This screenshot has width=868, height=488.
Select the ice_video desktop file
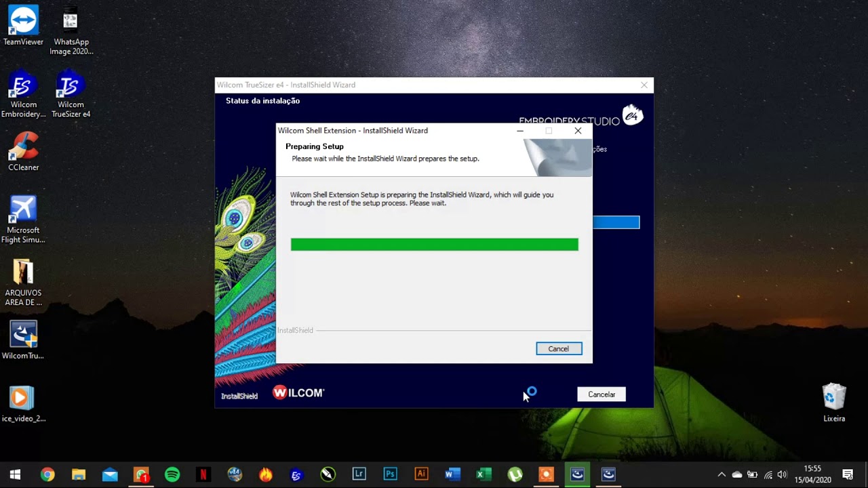click(23, 403)
